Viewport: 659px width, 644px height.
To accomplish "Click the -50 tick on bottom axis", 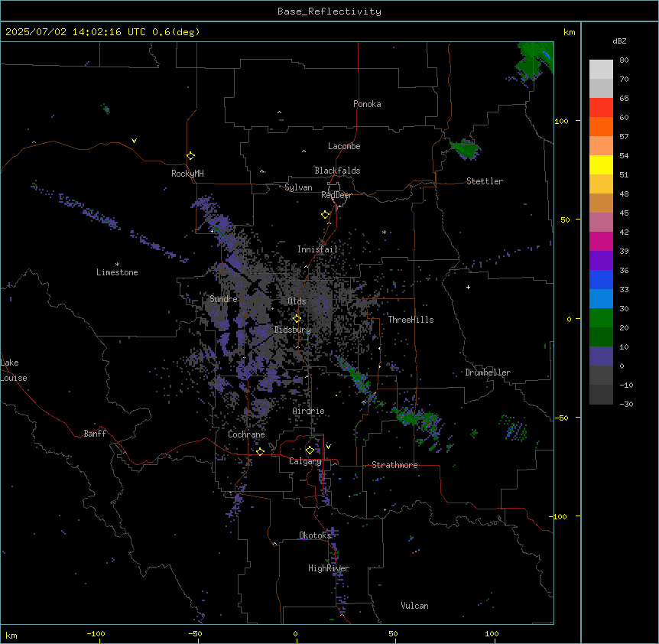I will coord(195,633).
